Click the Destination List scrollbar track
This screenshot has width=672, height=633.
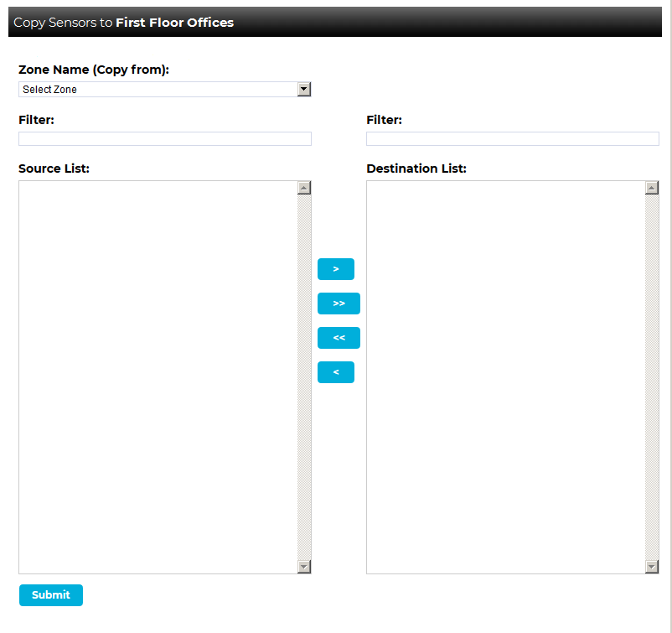tap(652, 377)
